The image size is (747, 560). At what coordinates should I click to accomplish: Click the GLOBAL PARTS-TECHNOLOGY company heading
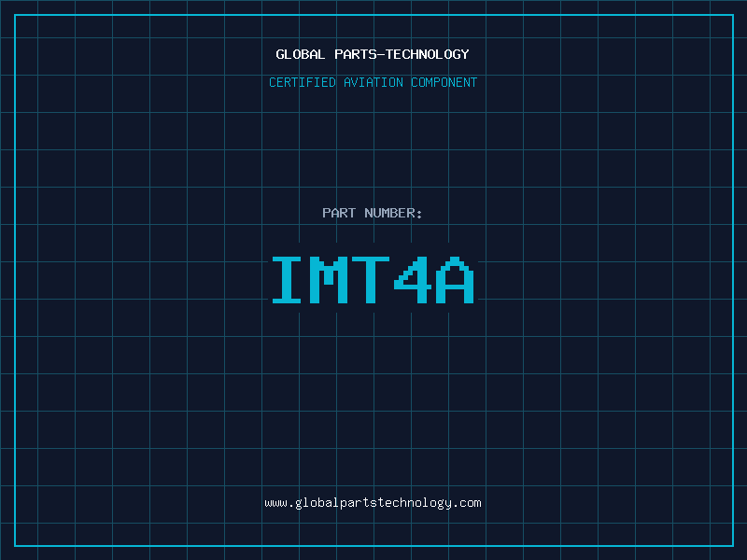373,54
